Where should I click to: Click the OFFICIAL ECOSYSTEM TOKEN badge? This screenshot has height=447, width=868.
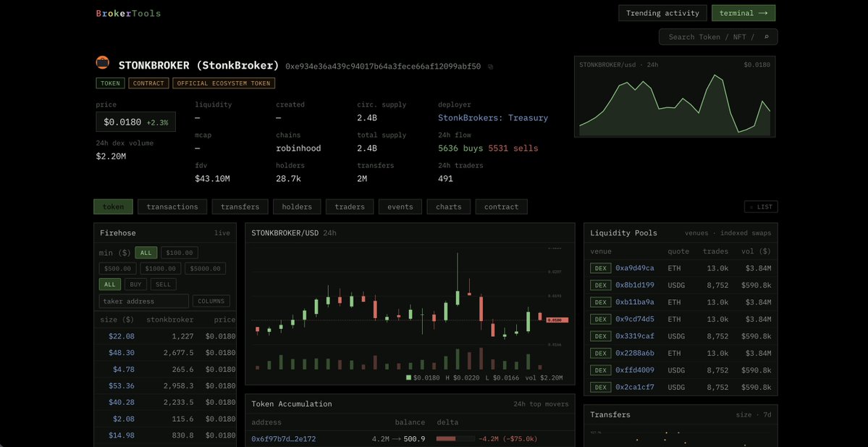pyautogui.click(x=224, y=83)
